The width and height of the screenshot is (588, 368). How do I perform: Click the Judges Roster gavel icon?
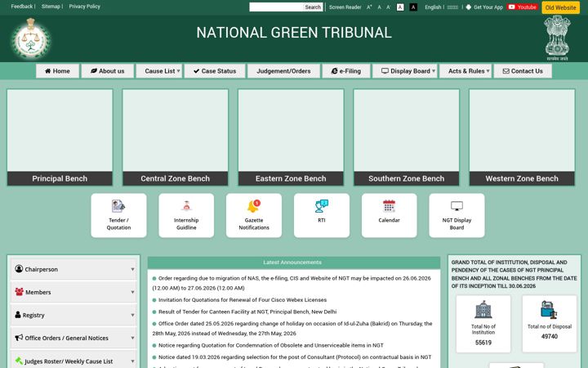(19, 361)
